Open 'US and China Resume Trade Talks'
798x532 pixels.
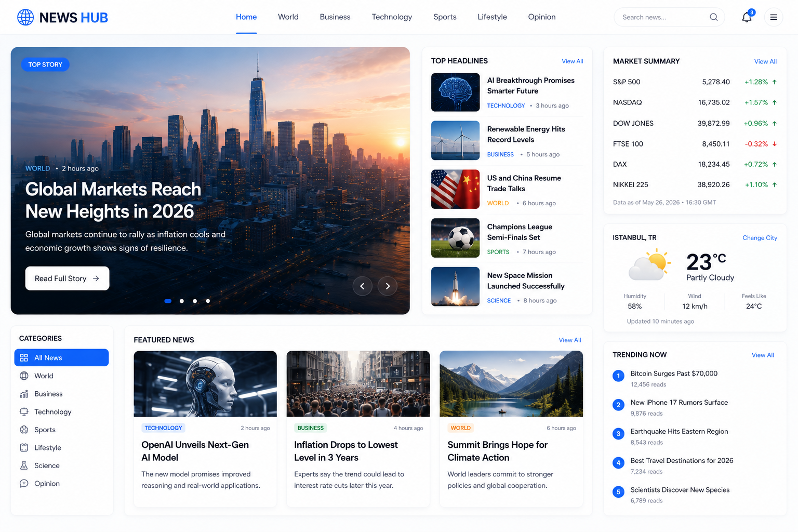pyautogui.click(x=524, y=183)
